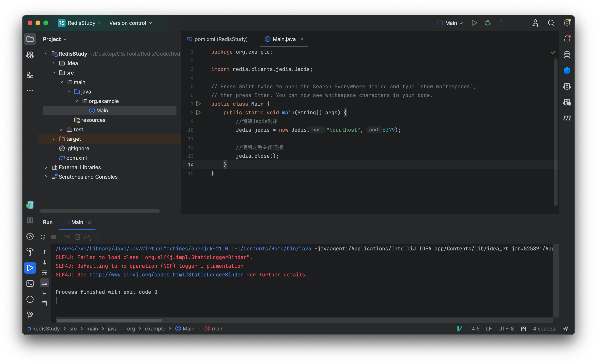This screenshot has width=597, height=364.
Task: Click the down arrow stack trace icon
Action: [45, 262]
